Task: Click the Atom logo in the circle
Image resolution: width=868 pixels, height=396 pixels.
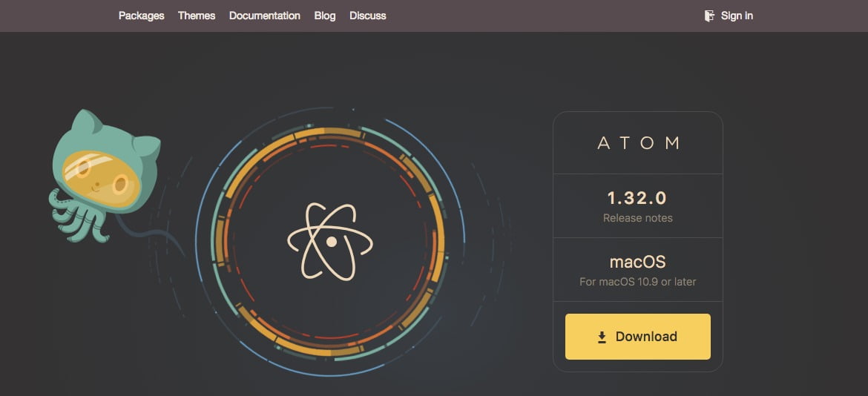Action: point(330,241)
